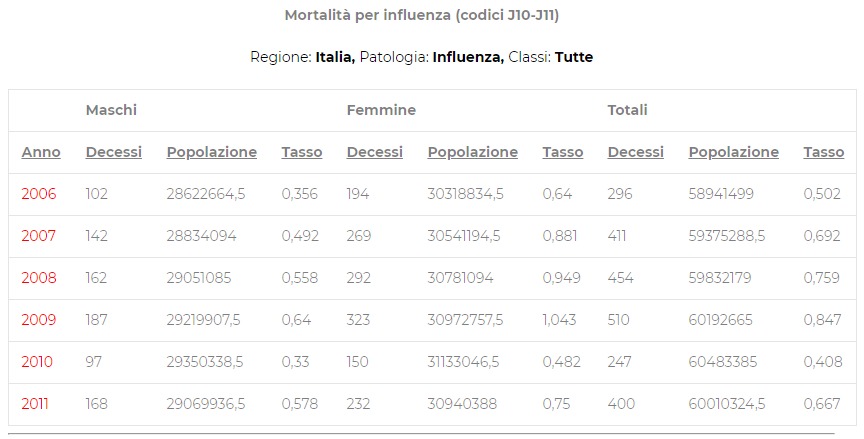Sort by Tasso under Maschi

click(x=302, y=152)
